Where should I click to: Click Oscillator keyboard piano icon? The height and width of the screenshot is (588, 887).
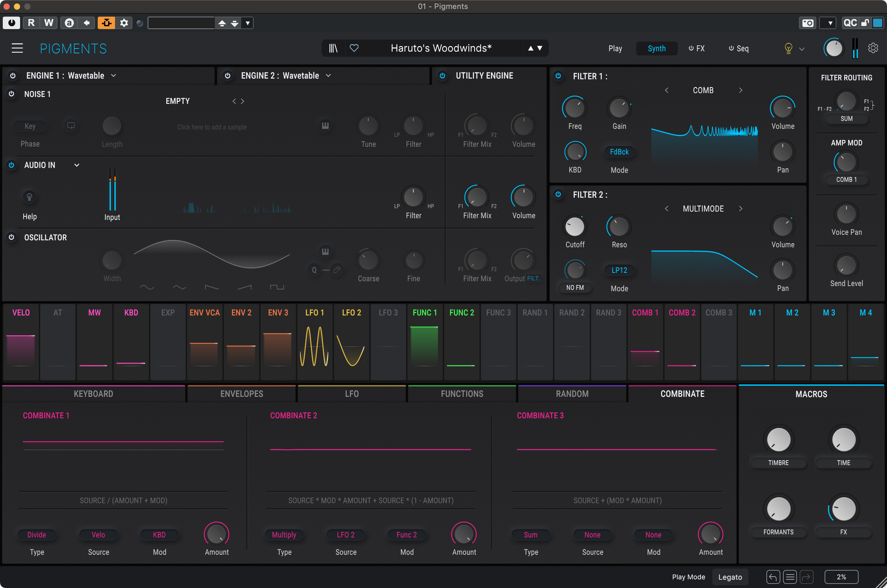point(325,252)
